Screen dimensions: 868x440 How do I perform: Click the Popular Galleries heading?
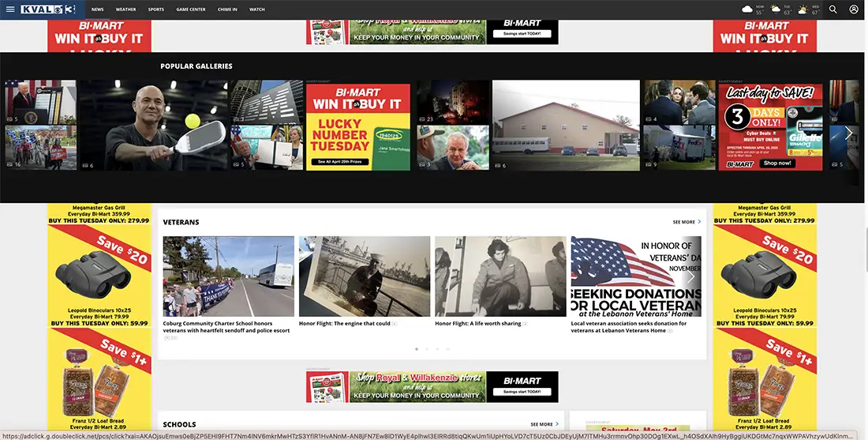pyautogui.click(x=196, y=66)
